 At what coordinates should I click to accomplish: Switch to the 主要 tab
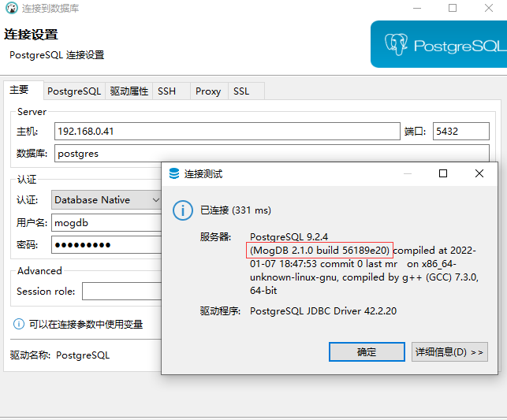pos(24,90)
